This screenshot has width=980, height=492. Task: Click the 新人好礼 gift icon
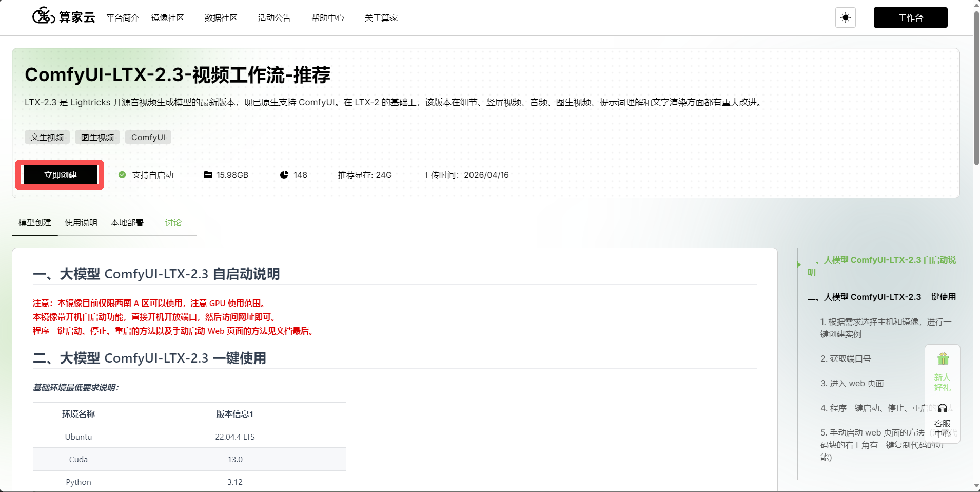(x=943, y=358)
